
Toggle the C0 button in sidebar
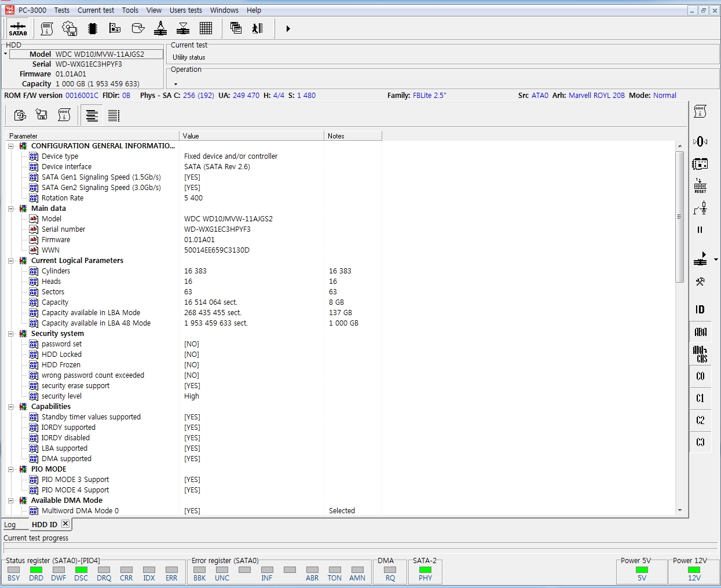pyautogui.click(x=700, y=376)
